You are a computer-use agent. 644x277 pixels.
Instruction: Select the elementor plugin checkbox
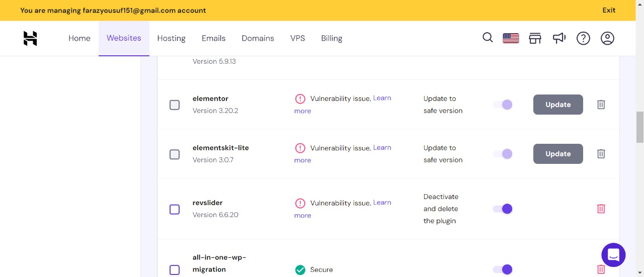click(175, 105)
